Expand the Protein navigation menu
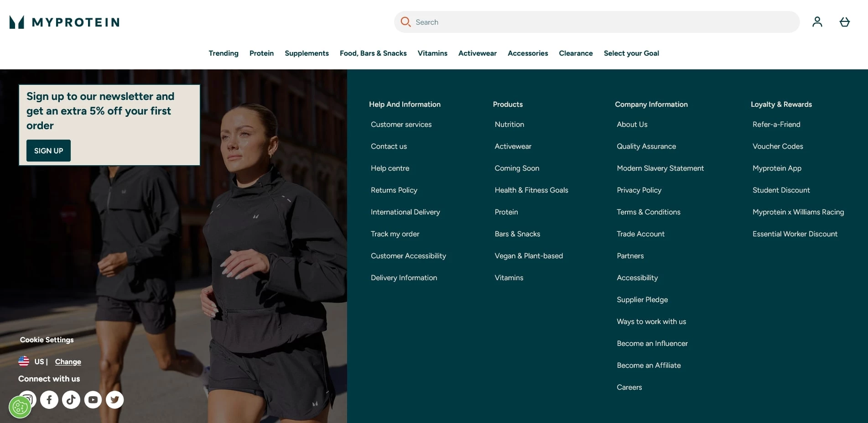 coord(261,53)
